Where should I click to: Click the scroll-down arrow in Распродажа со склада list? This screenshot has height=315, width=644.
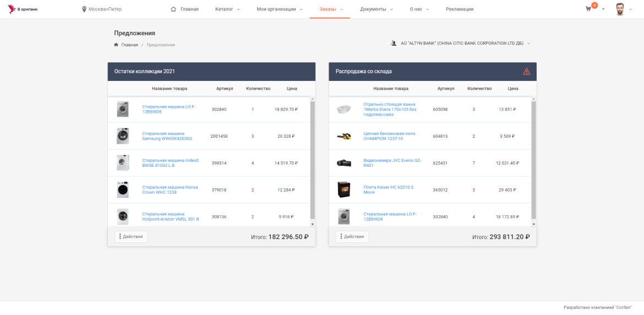click(x=534, y=224)
